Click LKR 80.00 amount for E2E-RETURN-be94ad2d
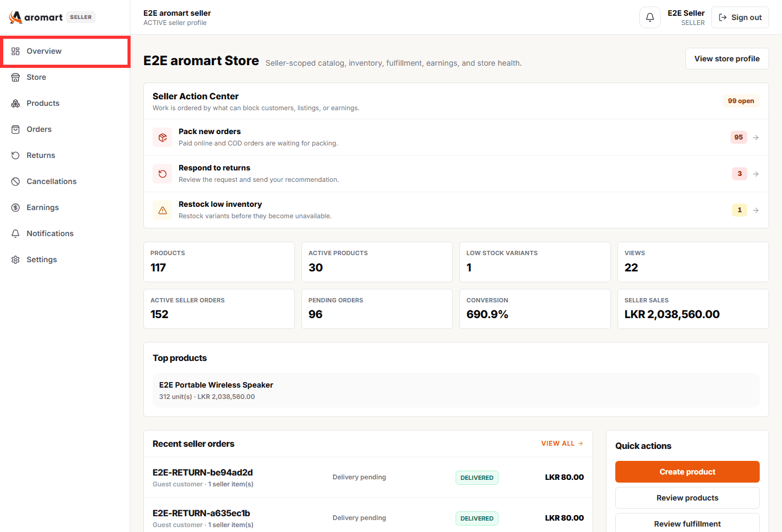The height and width of the screenshot is (532, 782). pyautogui.click(x=564, y=477)
